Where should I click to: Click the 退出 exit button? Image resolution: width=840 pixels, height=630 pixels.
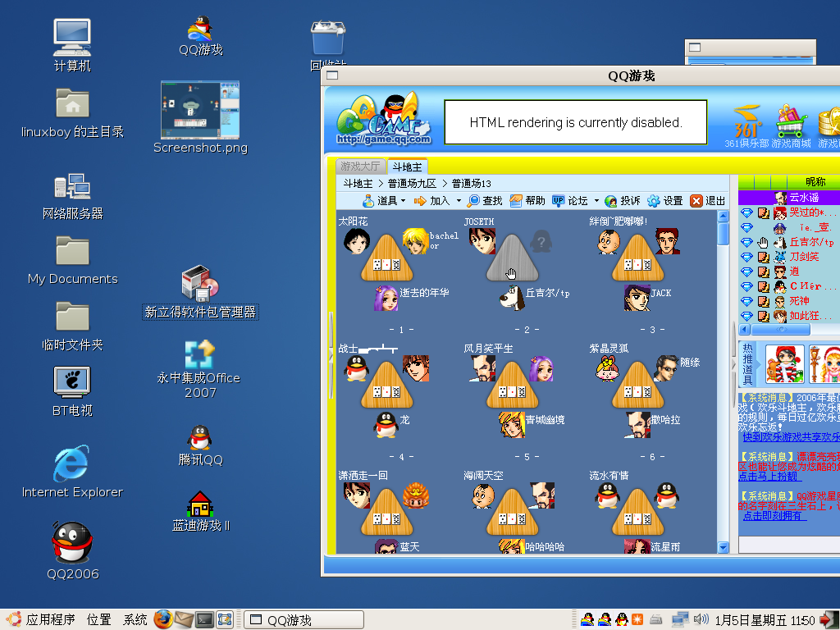(x=708, y=201)
